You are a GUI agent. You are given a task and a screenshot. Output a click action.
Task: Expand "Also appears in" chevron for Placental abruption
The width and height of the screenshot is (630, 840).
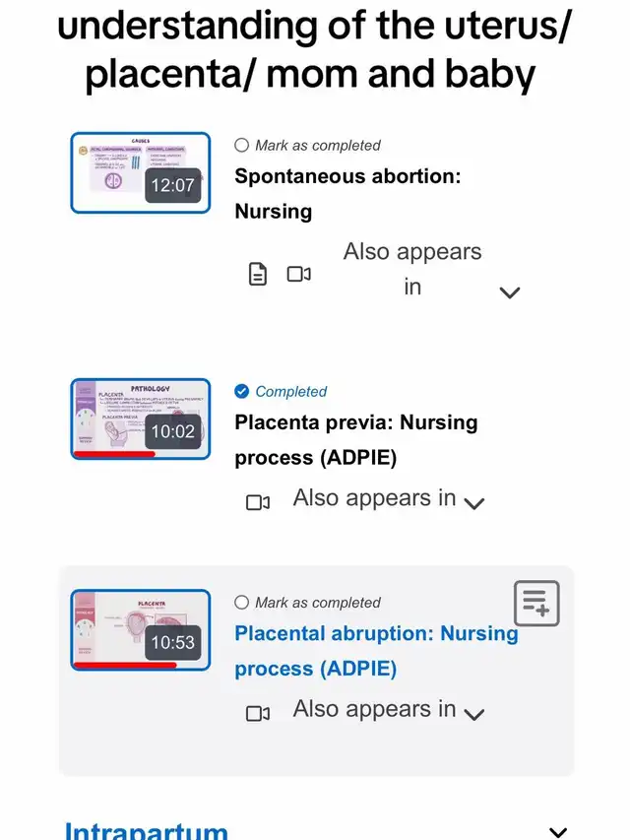click(x=474, y=714)
